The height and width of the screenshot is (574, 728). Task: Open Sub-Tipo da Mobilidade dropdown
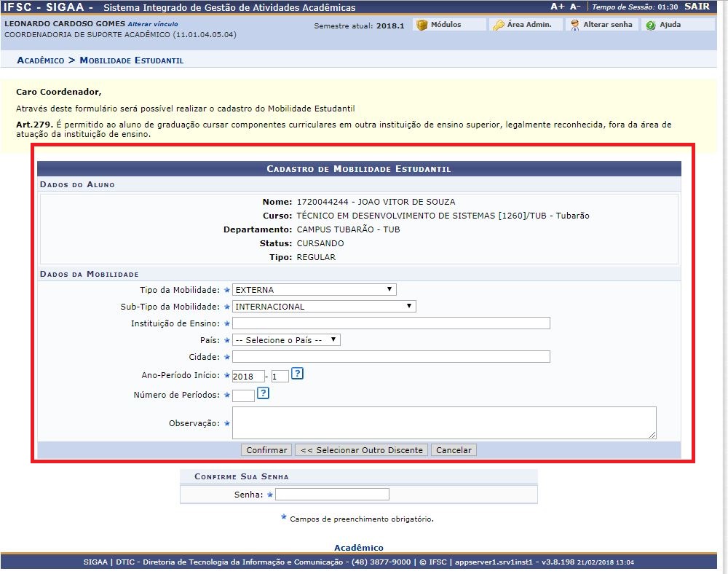pos(324,307)
